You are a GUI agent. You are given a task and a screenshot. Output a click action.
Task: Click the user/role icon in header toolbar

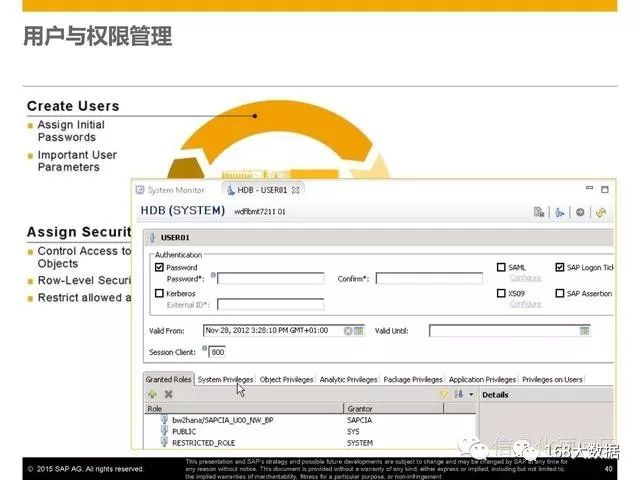[560, 212]
